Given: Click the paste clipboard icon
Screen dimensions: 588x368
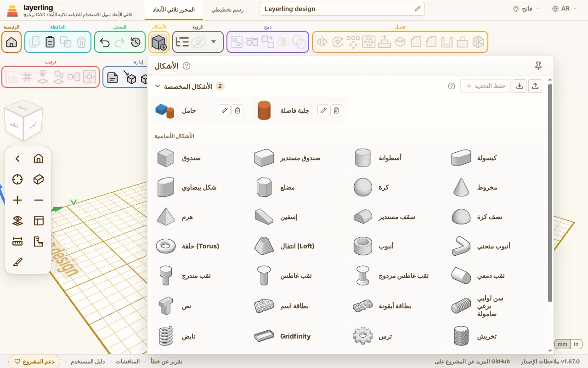Looking at the screenshot, I should (50, 42).
